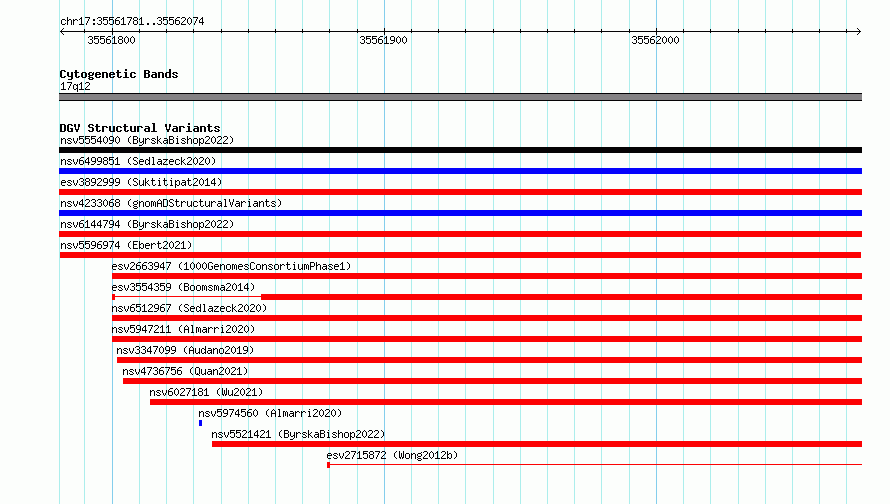The image size is (890, 504).
Task: Open nsv5596974 (Ebert2021) label
Action: tap(126, 245)
